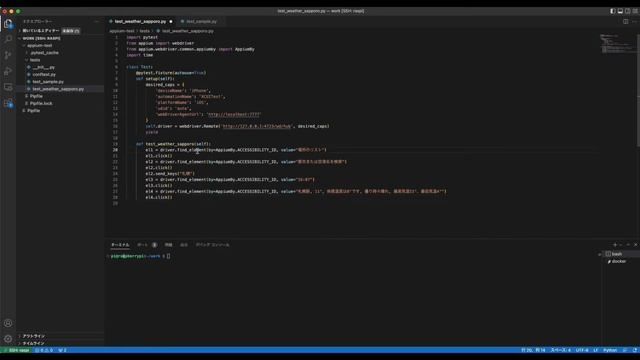Image resolution: width=640 pixels, height=360 pixels.
Task: Click the SSH remote indicator in status bar
Action: click(x=16, y=350)
